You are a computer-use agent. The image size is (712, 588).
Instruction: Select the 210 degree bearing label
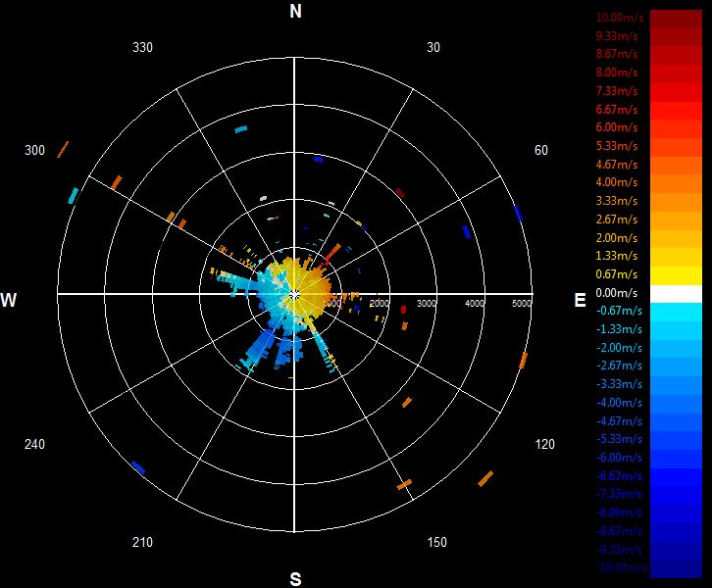(142, 542)
